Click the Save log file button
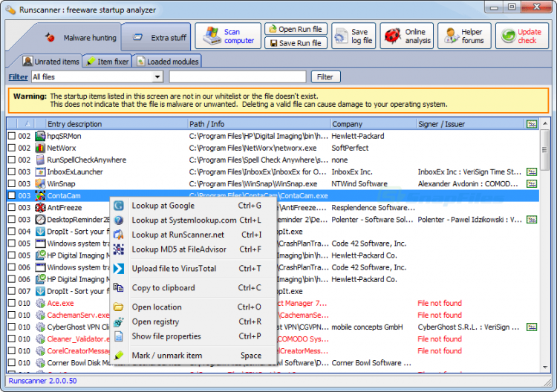Image resolution: width=557 pixels, height=392 pixels. [x=354, y=36]
